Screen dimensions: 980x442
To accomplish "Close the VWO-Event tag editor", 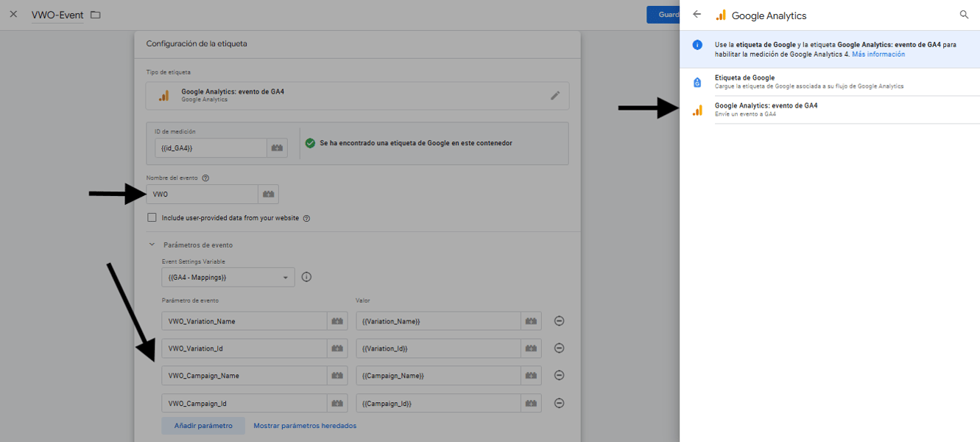I will click(13, 15).
